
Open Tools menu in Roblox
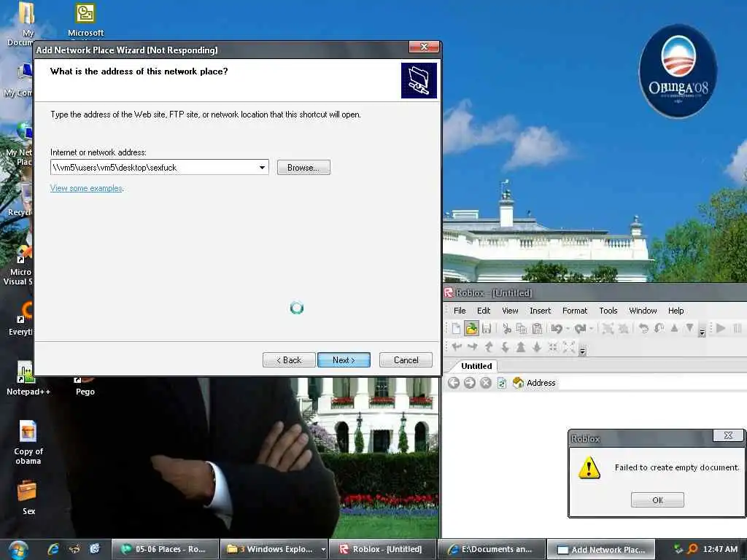(x=608, y=311)
